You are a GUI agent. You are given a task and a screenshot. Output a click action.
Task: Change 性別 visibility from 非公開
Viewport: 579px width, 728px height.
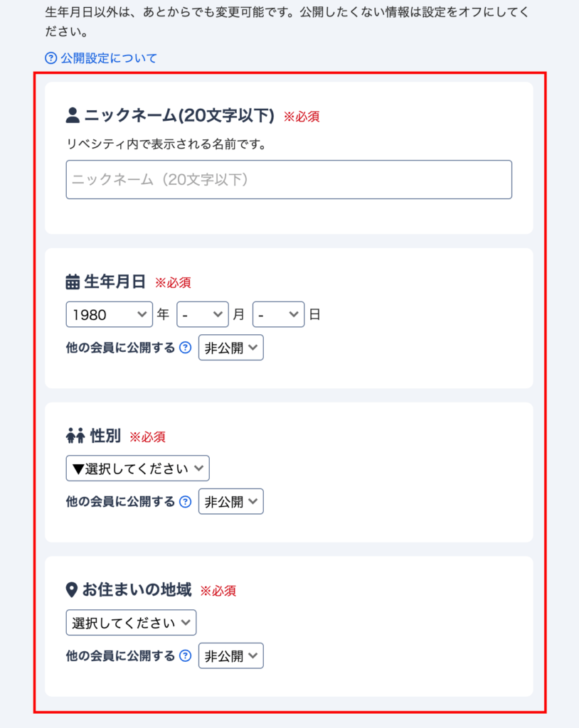click(x=230, y=501)
